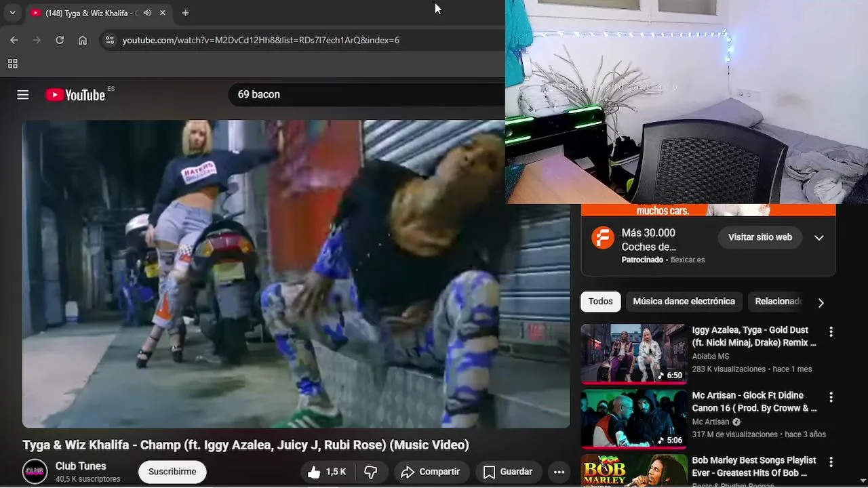Screen dimensions: 868x488
Task: Share the video with Compartir
Action: pyautogui.click(x=430, y=472)
